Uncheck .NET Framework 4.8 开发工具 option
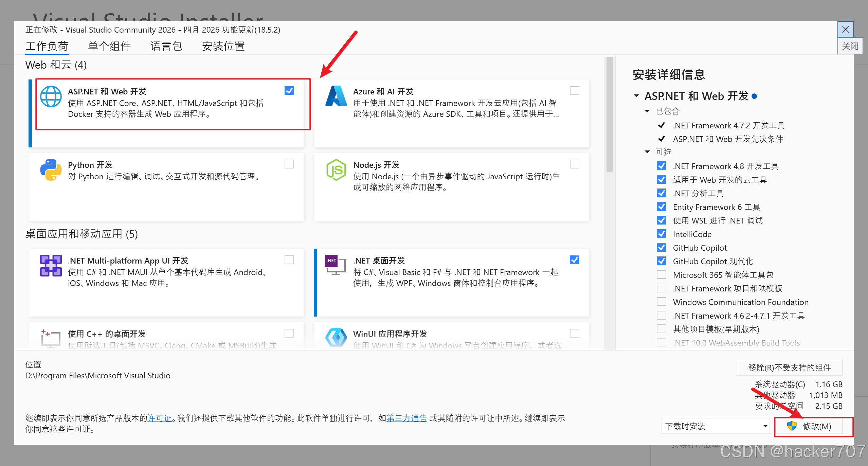Image resolution: width=868 pixels, height=466 pixels. click(662, 166)
